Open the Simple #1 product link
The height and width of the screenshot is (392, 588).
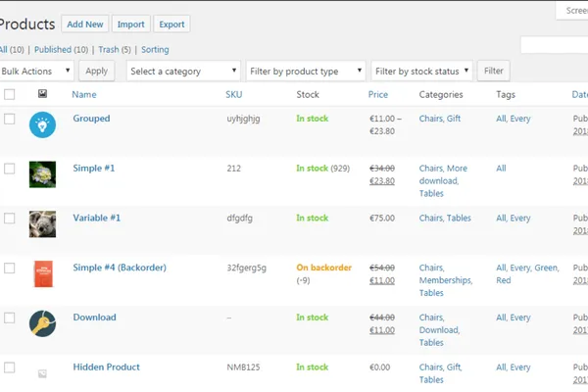click(94, 168)
